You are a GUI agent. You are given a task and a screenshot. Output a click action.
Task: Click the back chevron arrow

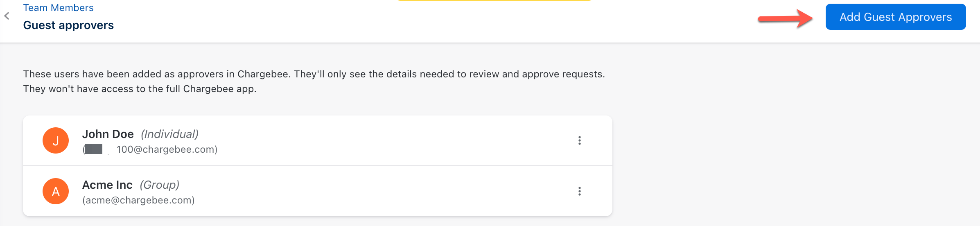(7, 16)
